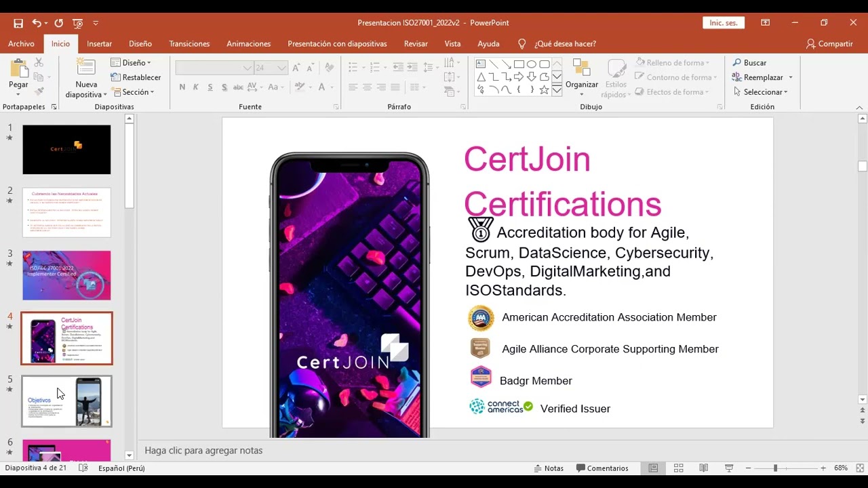
Task: Open the Archivo menu
Action: (x=21, y=44)
